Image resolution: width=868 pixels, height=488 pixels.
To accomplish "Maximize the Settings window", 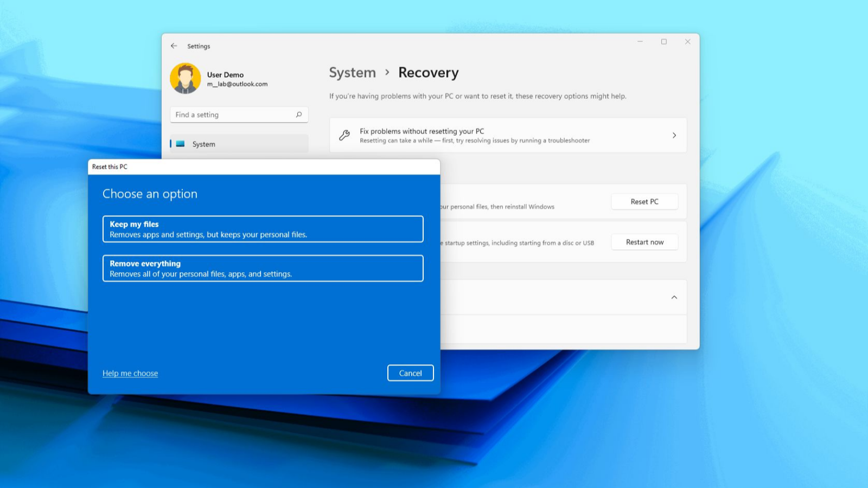I will pyautogui.click(x=663, y=42).
